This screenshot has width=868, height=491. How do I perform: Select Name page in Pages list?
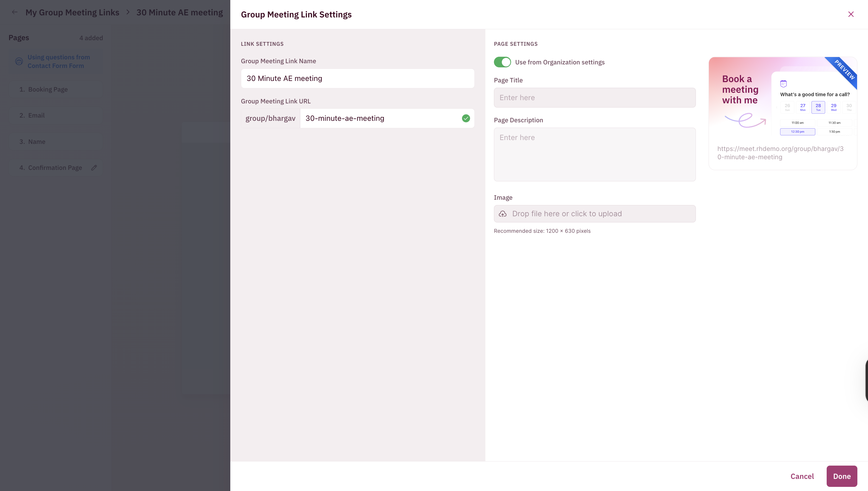tap(36, 142)
